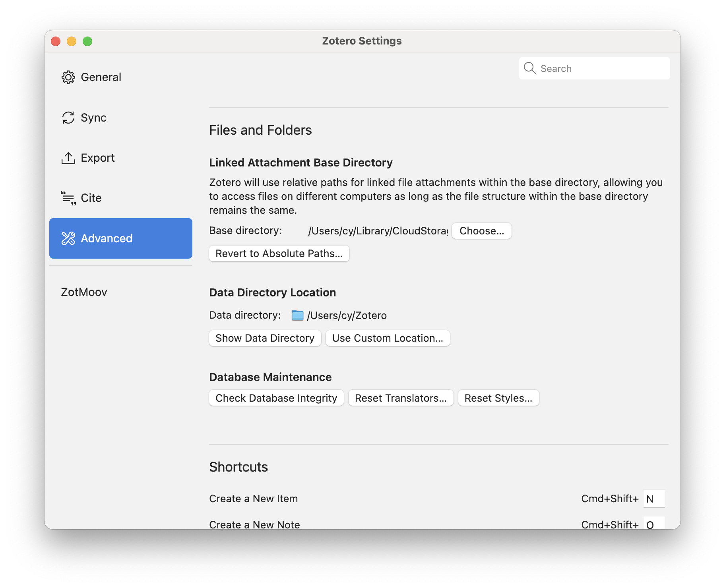Click the data directory folder icon
Image resolution: width=725 pixels, height=588 pixels.
297,315
